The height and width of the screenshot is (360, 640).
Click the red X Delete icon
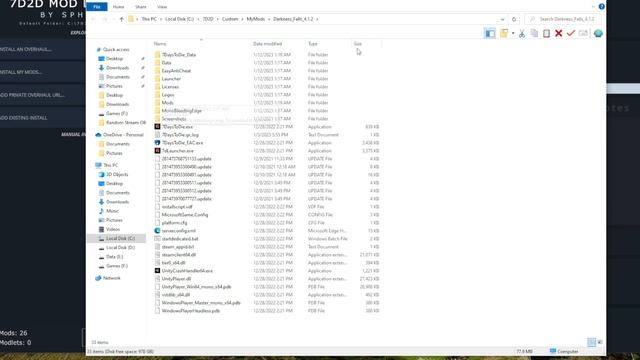click(x=558, y=33)
